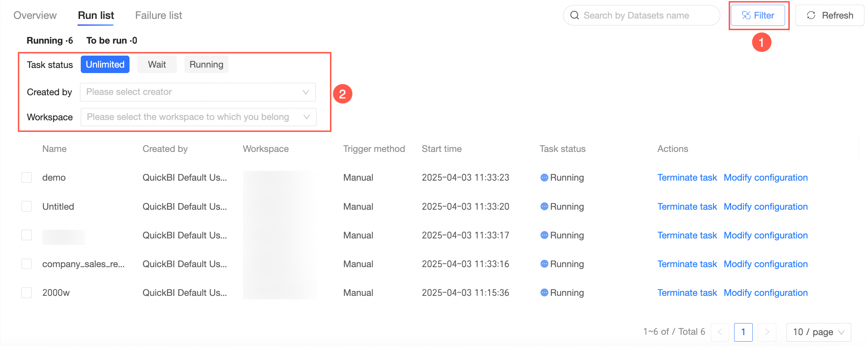Switch to the Run list tab

click(96, 15)
